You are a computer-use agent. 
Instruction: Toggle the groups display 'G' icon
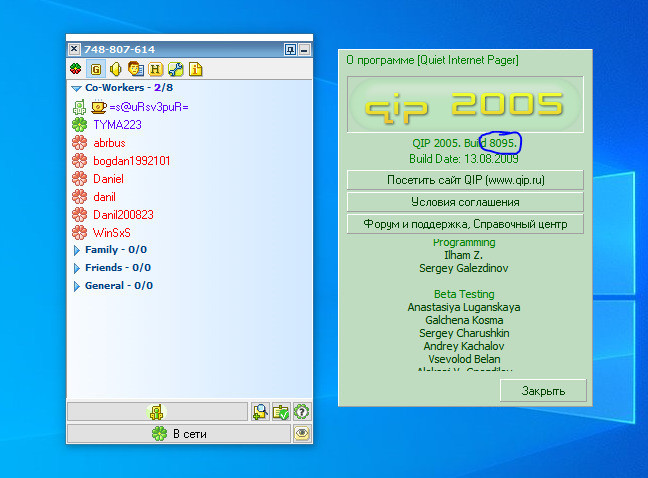96,69
